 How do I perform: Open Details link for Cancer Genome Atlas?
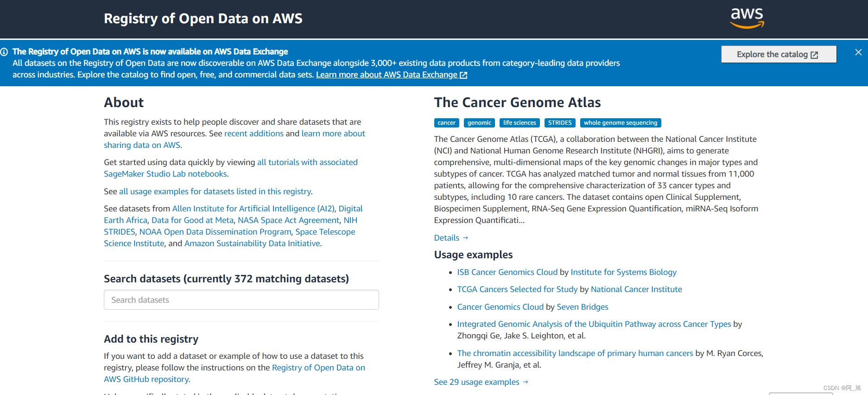pyautogui.click(x=451, y=238)
